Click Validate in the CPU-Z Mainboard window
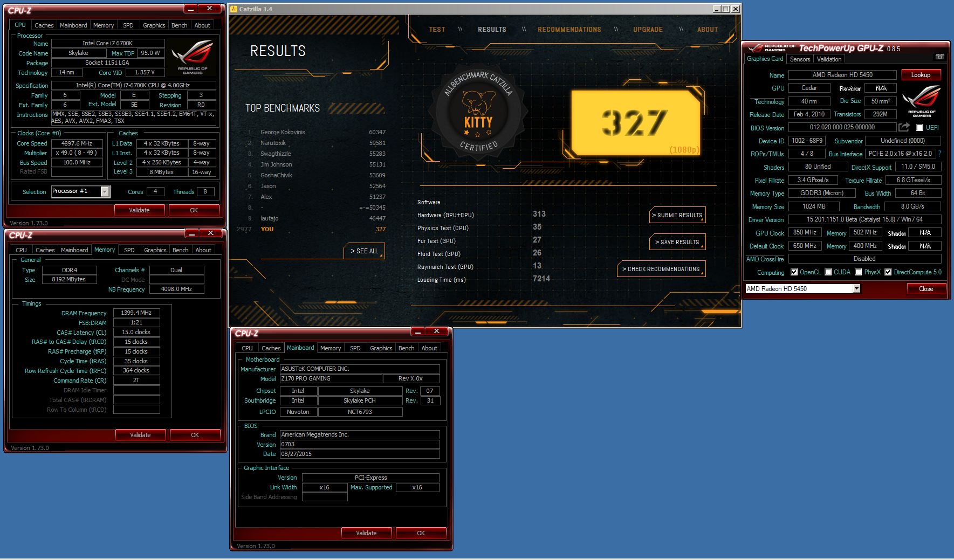954x560 pixels. tap(366, 533)
